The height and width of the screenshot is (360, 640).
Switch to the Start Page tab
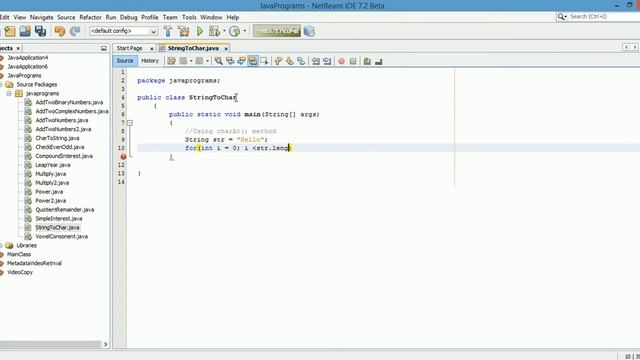pyautogui.click(x=129, y=48)
